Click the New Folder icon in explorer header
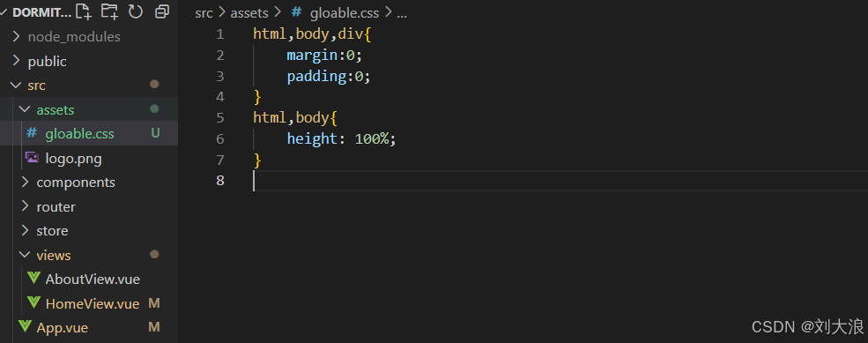 coord(109,11)
